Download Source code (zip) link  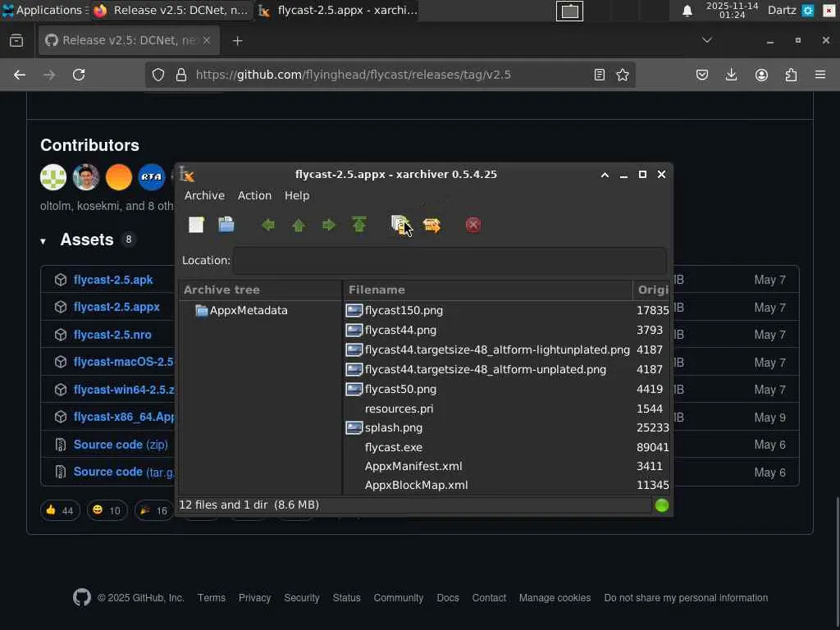(x=121, y=445)
